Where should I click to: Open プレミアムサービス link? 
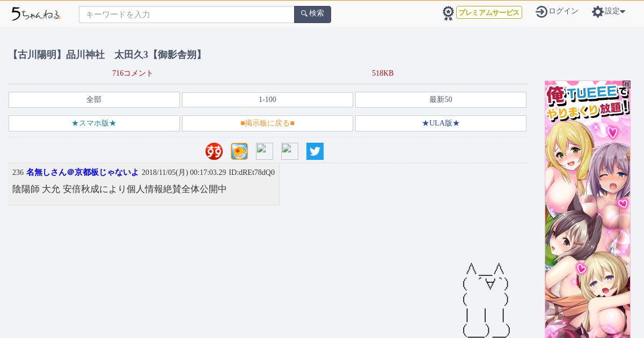489,12
